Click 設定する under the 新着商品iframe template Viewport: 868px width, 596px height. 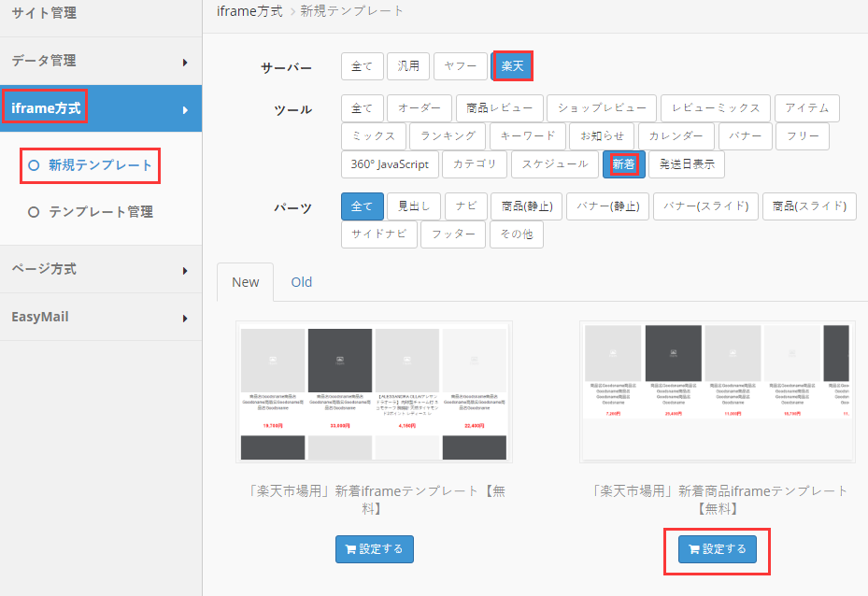click(718, 549)
